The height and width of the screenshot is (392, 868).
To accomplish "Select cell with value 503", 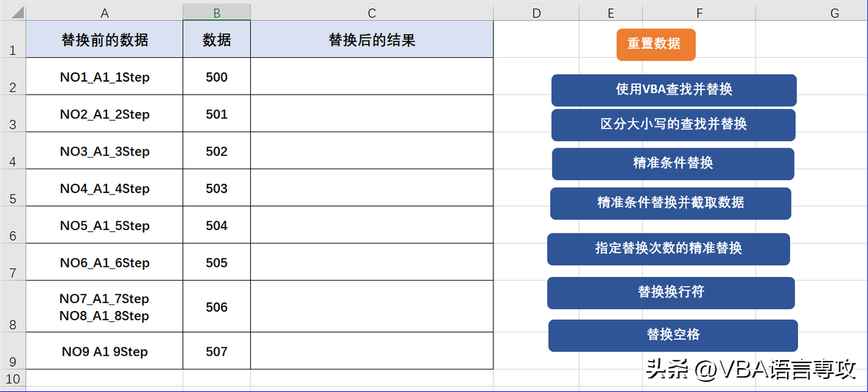I will click(x=217, y=188).
